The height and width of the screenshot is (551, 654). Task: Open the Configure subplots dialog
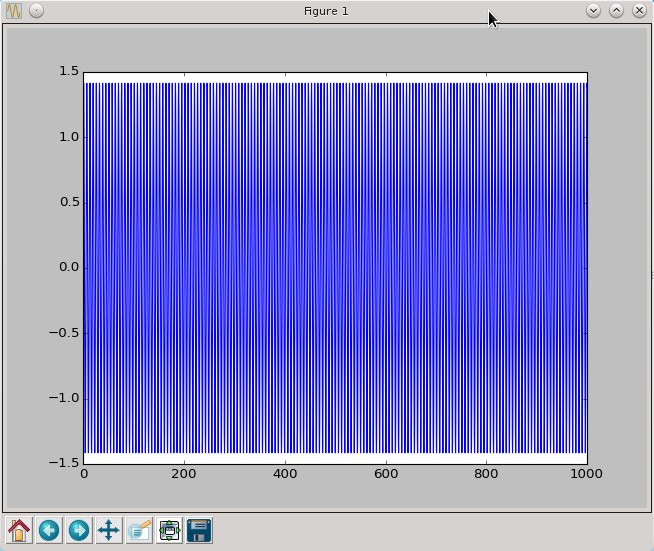point(169,530)
